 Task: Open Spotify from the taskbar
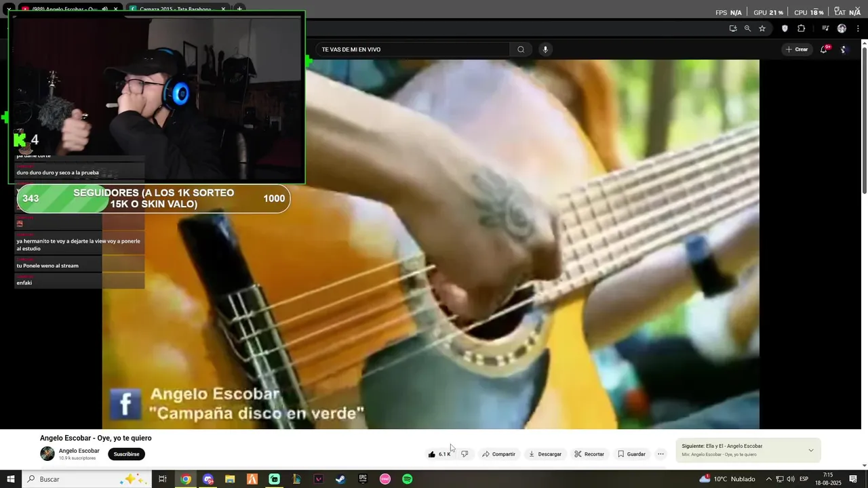point(408,479)
